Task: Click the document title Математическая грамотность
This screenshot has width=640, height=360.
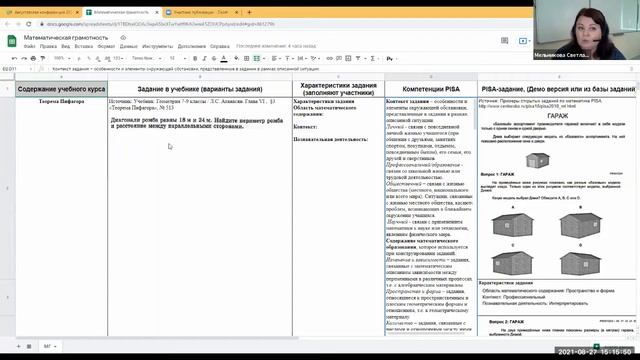Action: (66, 38)
